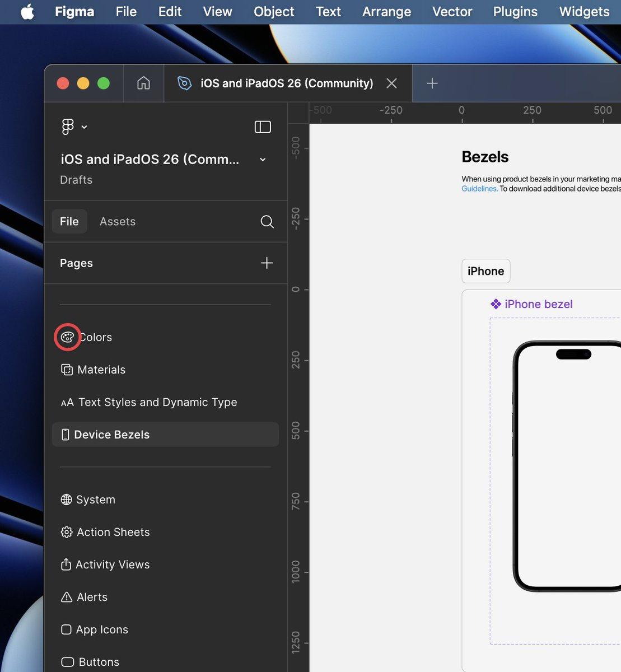The width and height of the screenshot is (621, 672).
Task: Switch to the Assets panel tab
Action: tap(118, 221)
